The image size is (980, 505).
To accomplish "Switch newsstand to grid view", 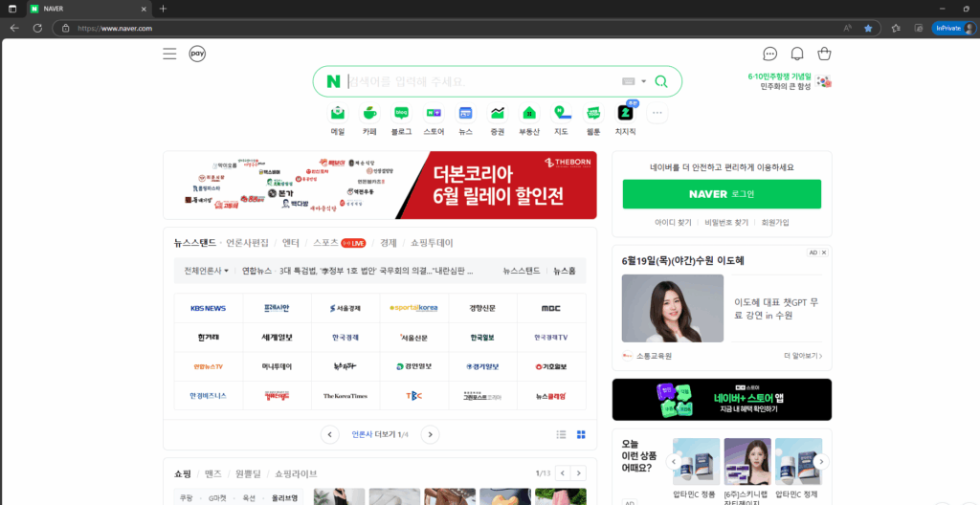I will click(x=581, y=434).
